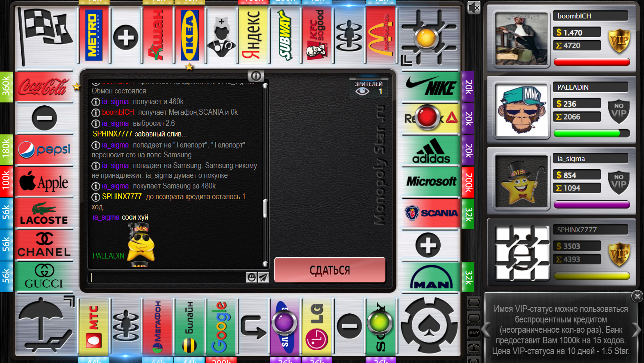Select the KFC board cell
The height and width of the screenshot is (363, 644).
(x=317, y=34)
